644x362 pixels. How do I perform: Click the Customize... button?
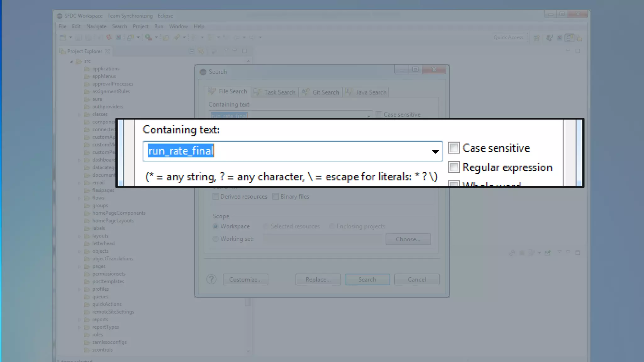click(x=245, y=280)
